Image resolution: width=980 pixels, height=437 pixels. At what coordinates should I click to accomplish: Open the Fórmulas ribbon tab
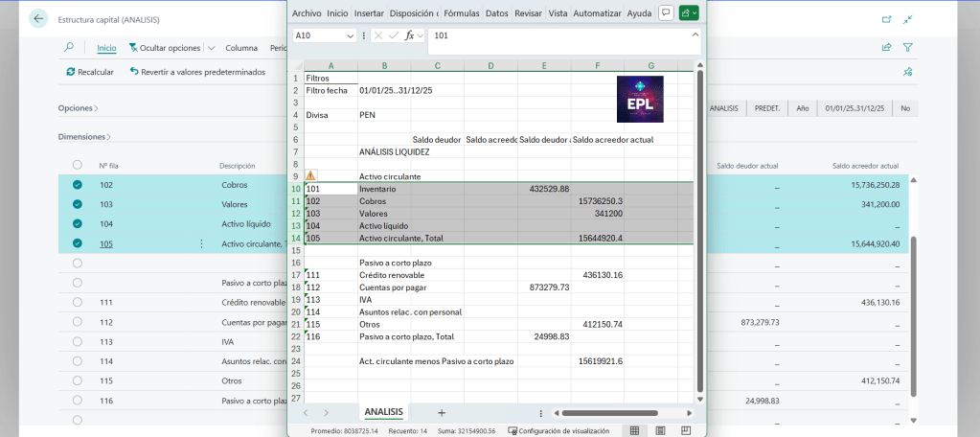[x=462, y=13]
